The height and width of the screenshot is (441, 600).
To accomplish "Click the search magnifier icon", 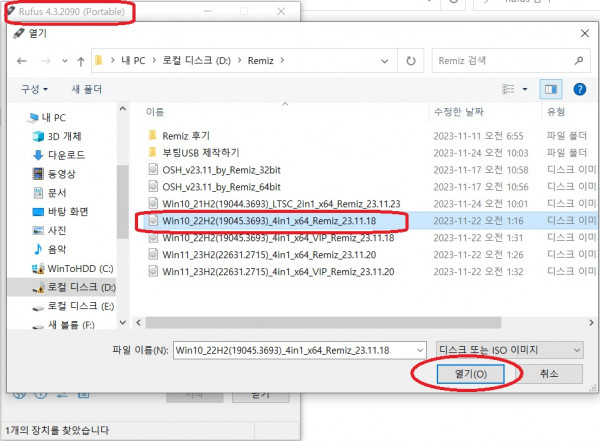I will coord(579,60).
